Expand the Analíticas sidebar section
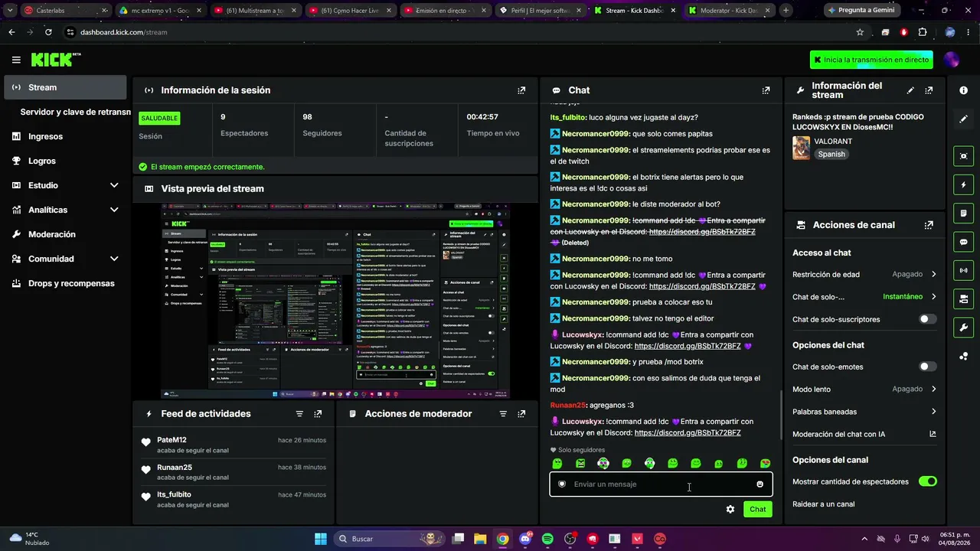The height and width of the screenshot is (551, 980). click(113, 210)
